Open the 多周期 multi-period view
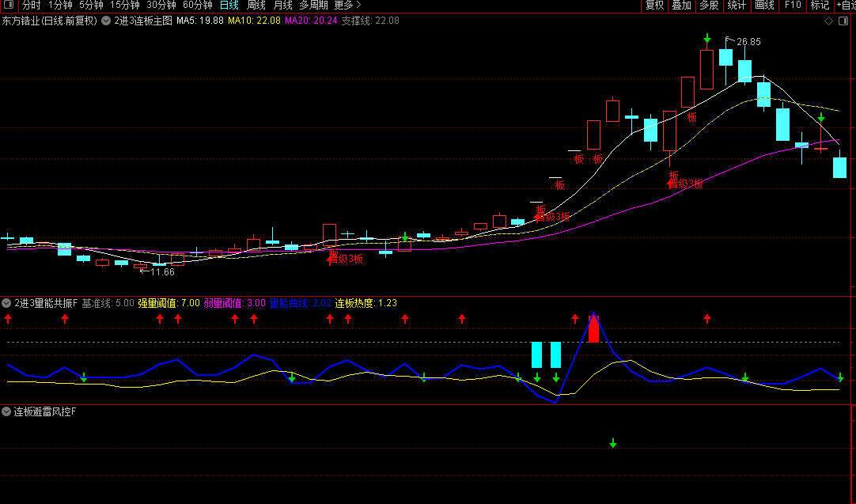Image resolution: width=856 pixels, height=504 pixels. pos(313,5)
